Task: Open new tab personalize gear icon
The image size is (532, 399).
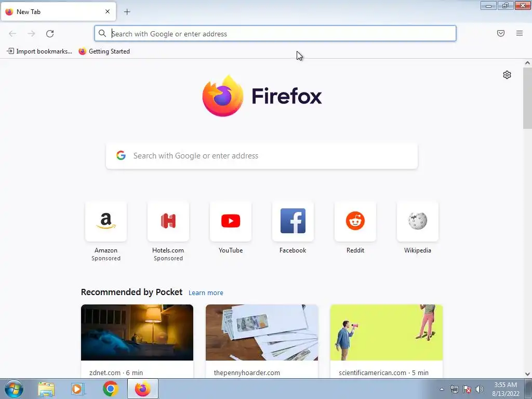Action: click(507, 75)
